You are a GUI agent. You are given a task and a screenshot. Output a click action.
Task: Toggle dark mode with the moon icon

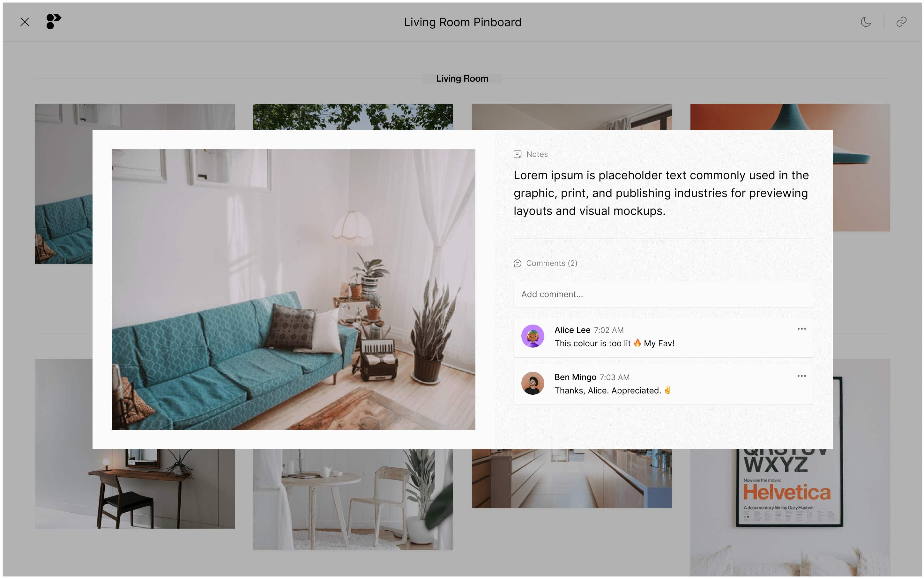(865, 22)
